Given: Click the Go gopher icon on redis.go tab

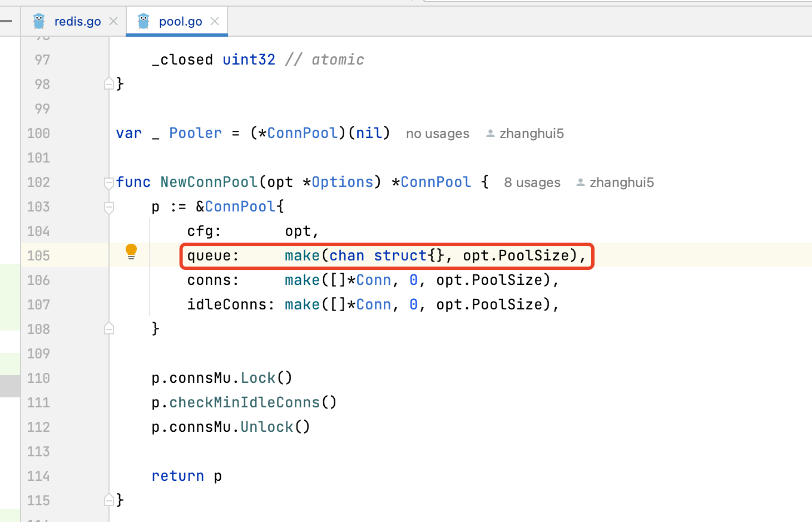Looking at the screenshot, I should click(39, 22).
